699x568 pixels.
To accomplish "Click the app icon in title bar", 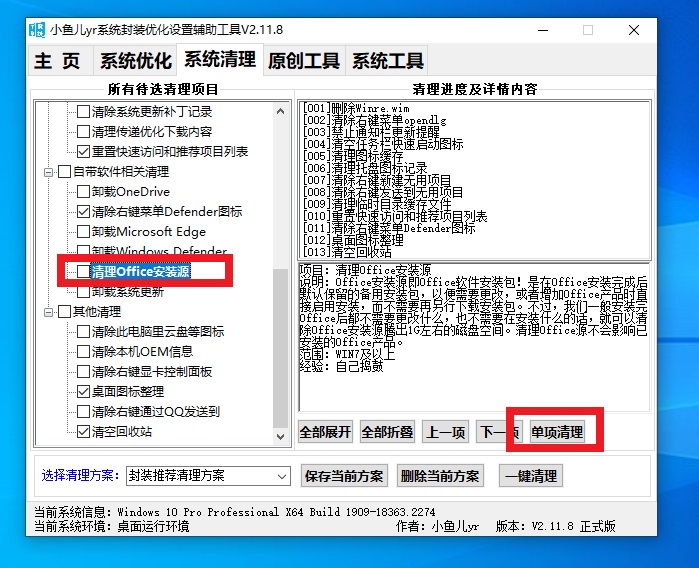I will 38,31.
